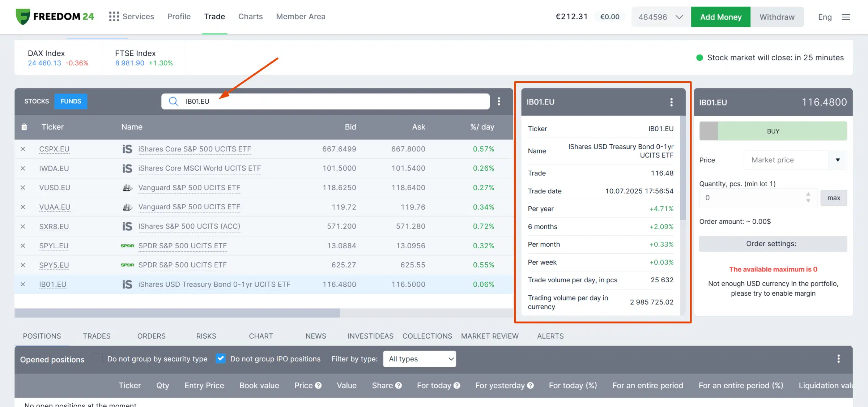Open the hamburger menu at top right
868x407 pixels.
[846, 17]
